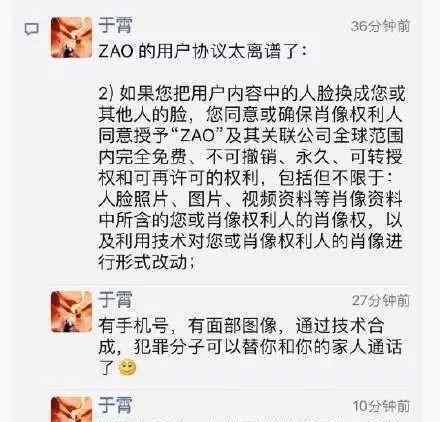
Task: Select the line 内完全免费、不可撤销、永久
Action: (x=251, y=157)
